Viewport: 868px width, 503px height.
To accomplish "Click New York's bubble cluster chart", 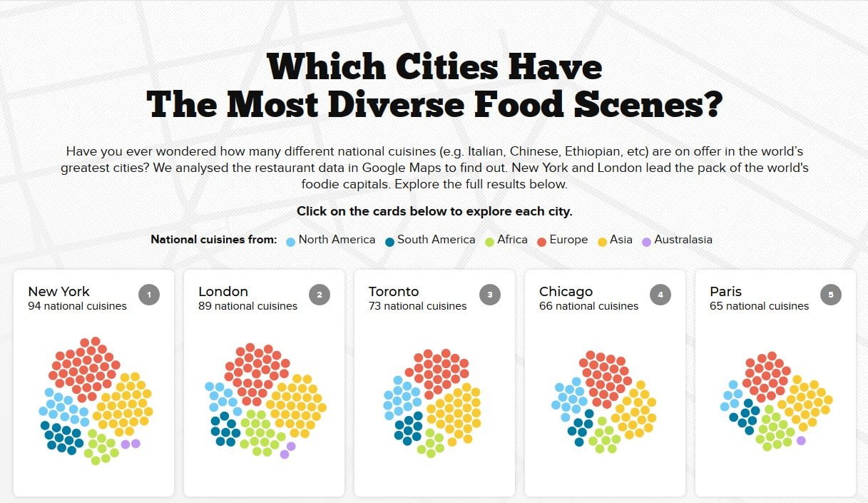I will coord(95,401).
